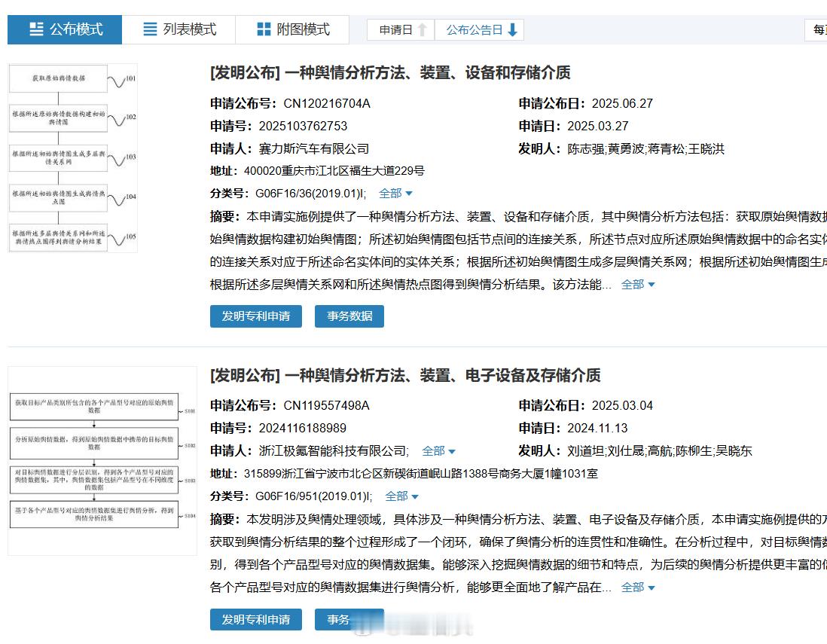Expand the 分类号 全部 dropdown for CN120216704A
The height and width of the screenshot is (644, 827).
click(392, 194)
